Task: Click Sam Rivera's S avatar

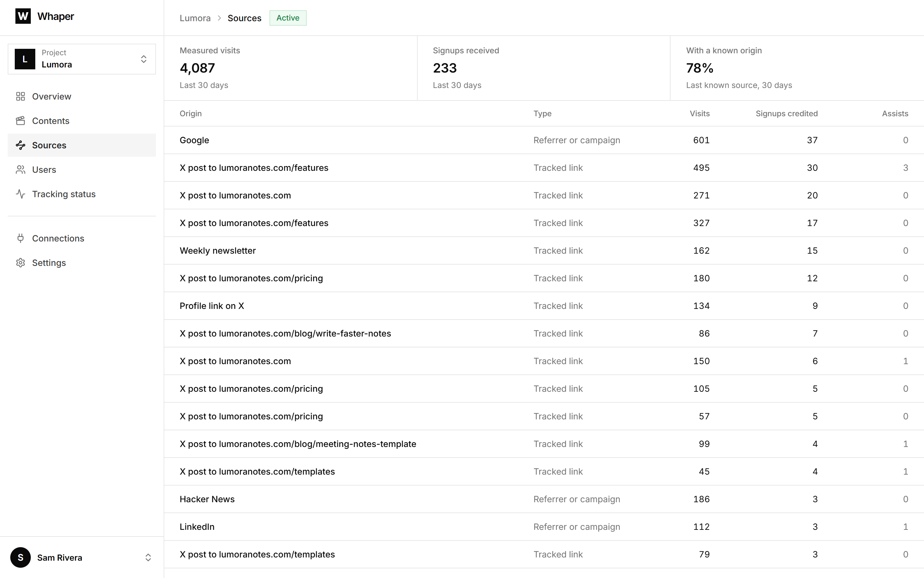Action: pos(21,557)
